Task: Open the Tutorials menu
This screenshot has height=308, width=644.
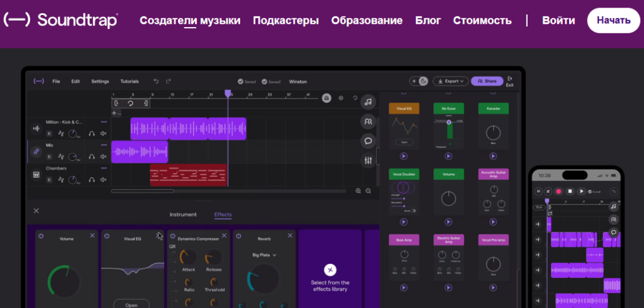Action: (130, 81)
